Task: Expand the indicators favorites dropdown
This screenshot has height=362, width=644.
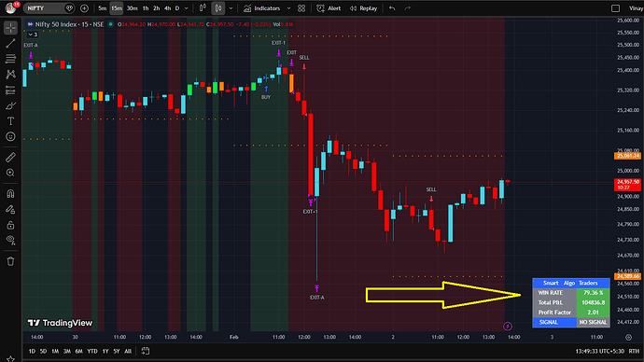Action: point(288,8)
